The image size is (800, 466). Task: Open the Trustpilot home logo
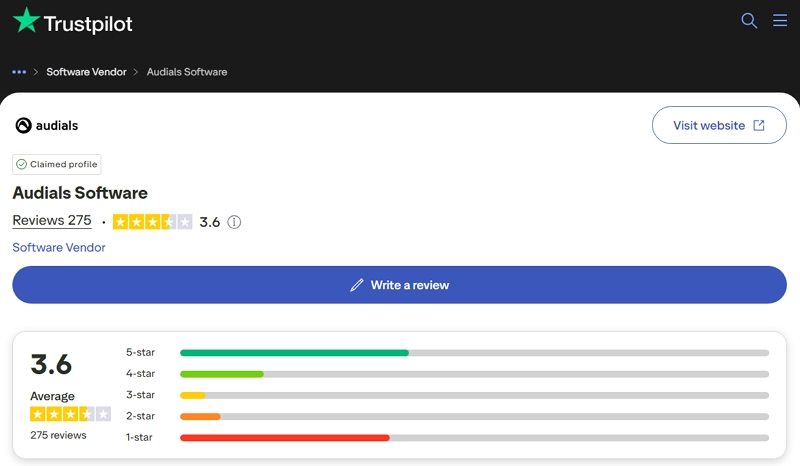tap(72, 21)
